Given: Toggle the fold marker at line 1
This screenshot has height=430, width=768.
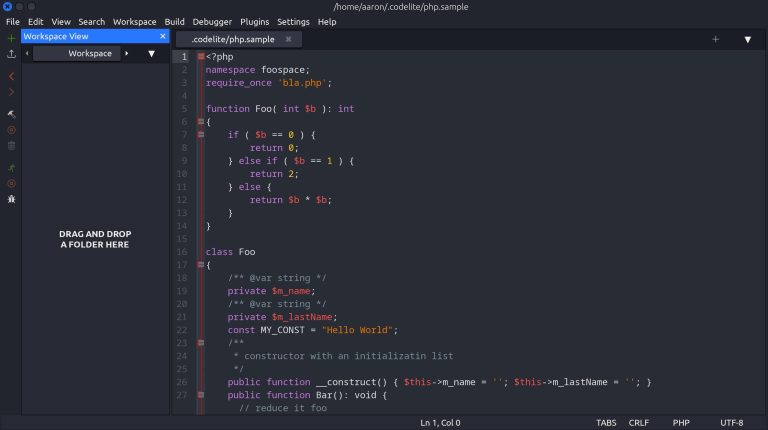Looking at the screenshot, I should 201,57.
